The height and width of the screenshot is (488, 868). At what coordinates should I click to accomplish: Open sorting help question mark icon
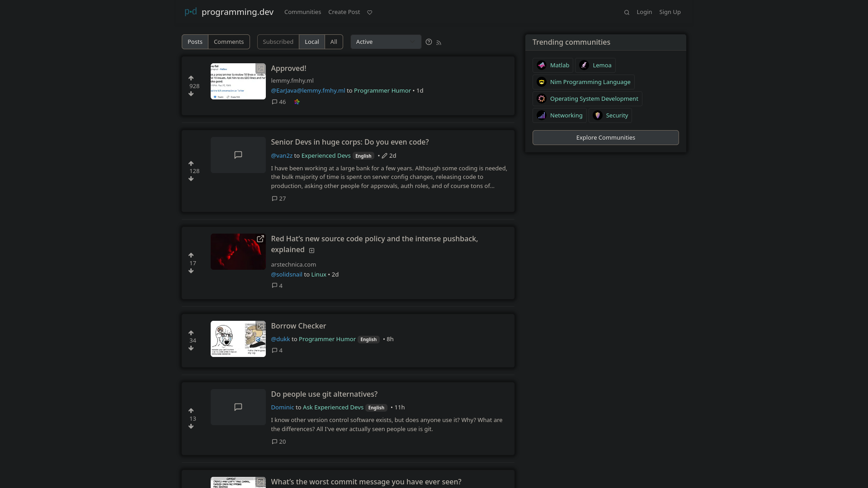pyautogui.click(x=429, y=42)
